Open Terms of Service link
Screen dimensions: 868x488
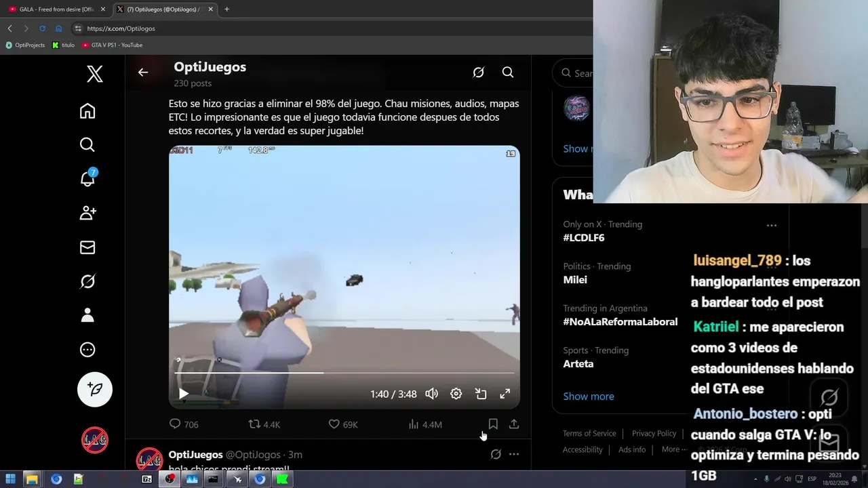tap(589, 434)
